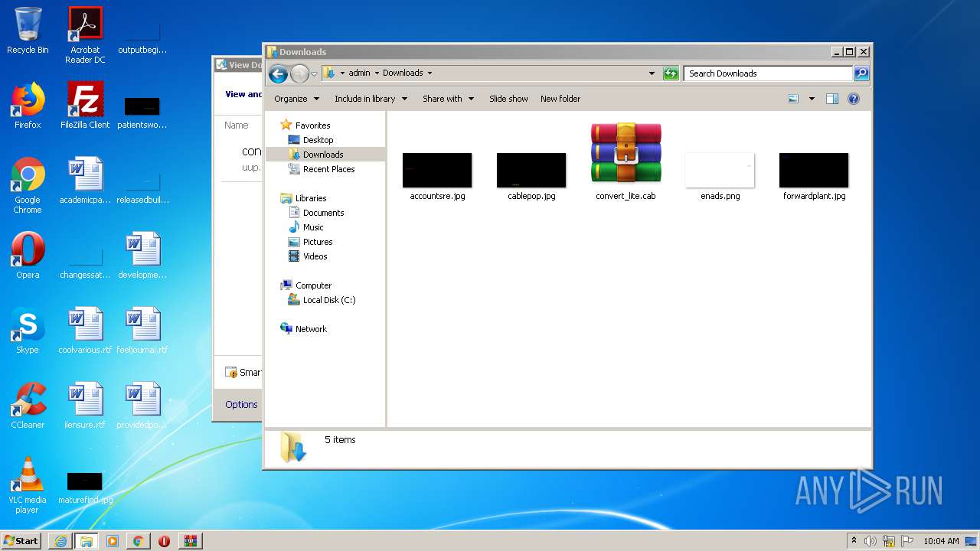Select feeljournal.rtf desktop file
980x551 pixels.
click(142, 331)
